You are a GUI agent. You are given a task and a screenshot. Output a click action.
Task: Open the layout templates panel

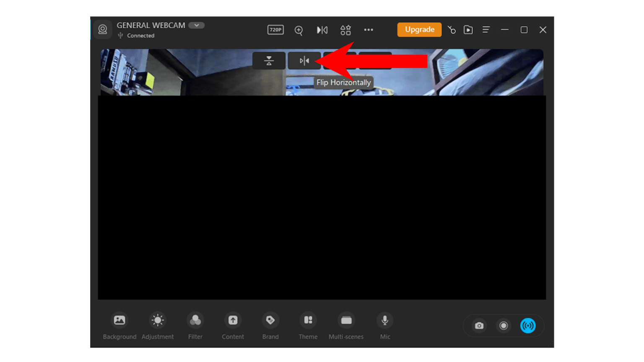pyautogui.click(x=345, y=30)
